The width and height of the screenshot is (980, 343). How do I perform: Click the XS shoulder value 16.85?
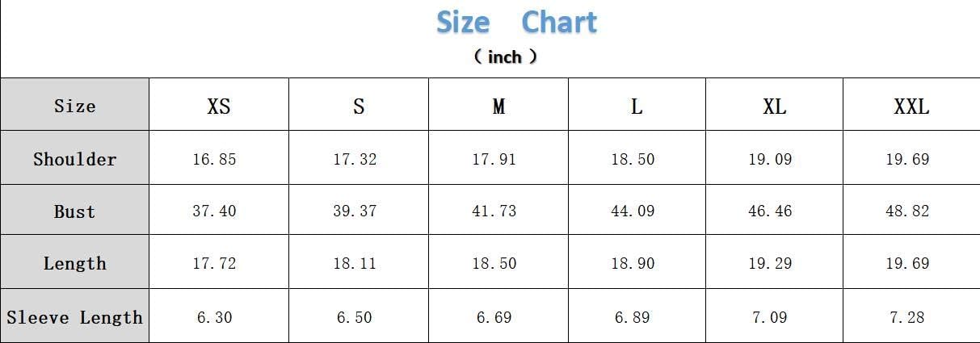pyautogui.click(x=214, y=159)
